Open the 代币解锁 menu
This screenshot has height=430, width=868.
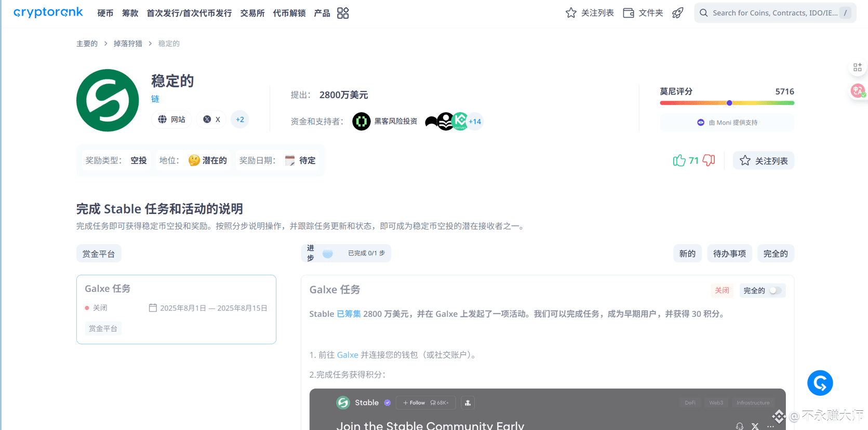(289, 13)
